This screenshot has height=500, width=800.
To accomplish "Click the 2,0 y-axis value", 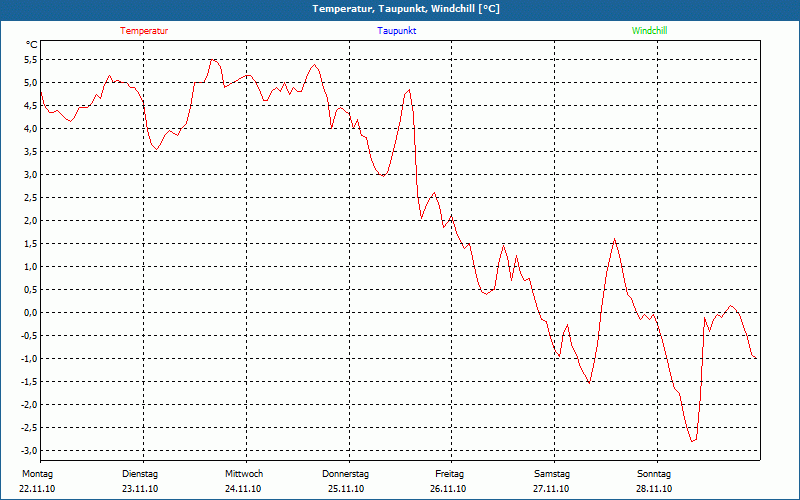I will (x=31, y=220).
